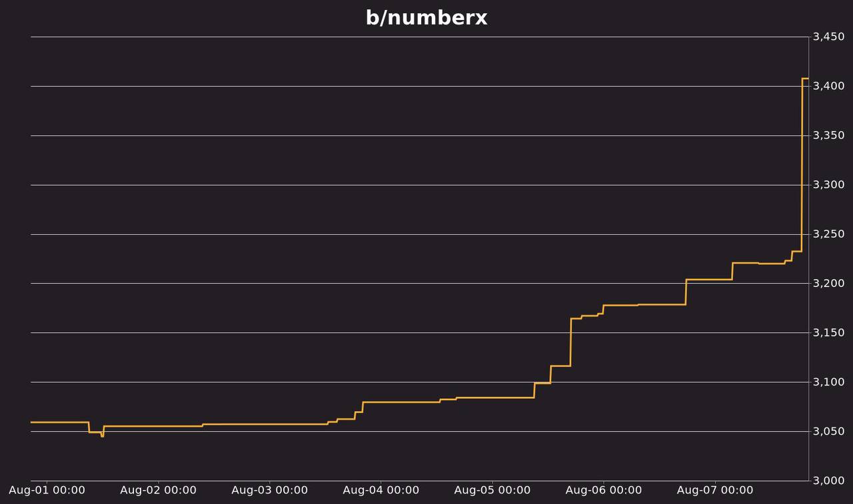Select the 3,150 y-axis label
This screenshot has width=853, height=504.
coord(829,333)
